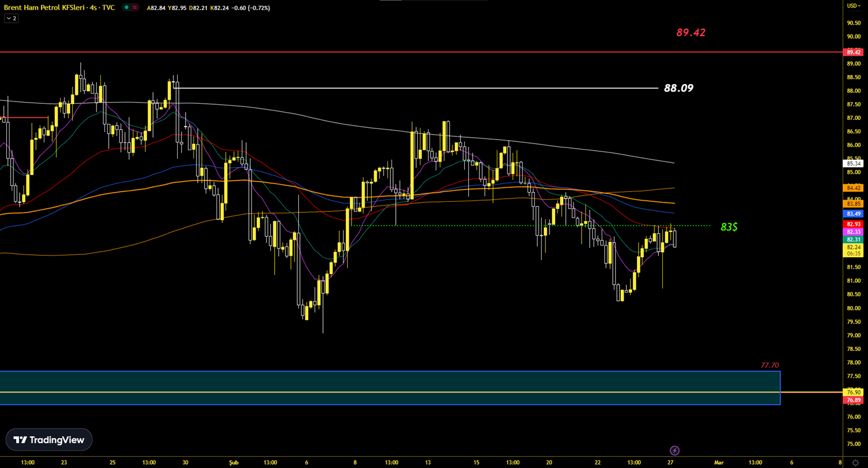The width and height of the screenshot is (868, 468).
Task: Click the Şub label on time axis
Action: click(x=234, y=462)
